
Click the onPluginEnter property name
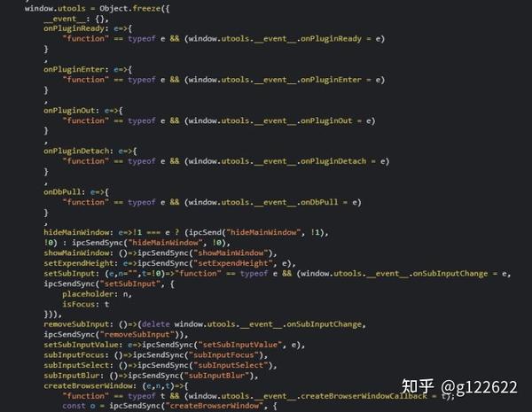74,69
